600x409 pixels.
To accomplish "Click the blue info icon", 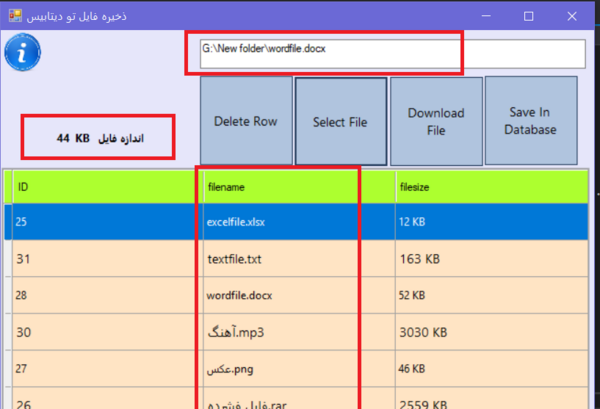I will (x=23, y=52).
